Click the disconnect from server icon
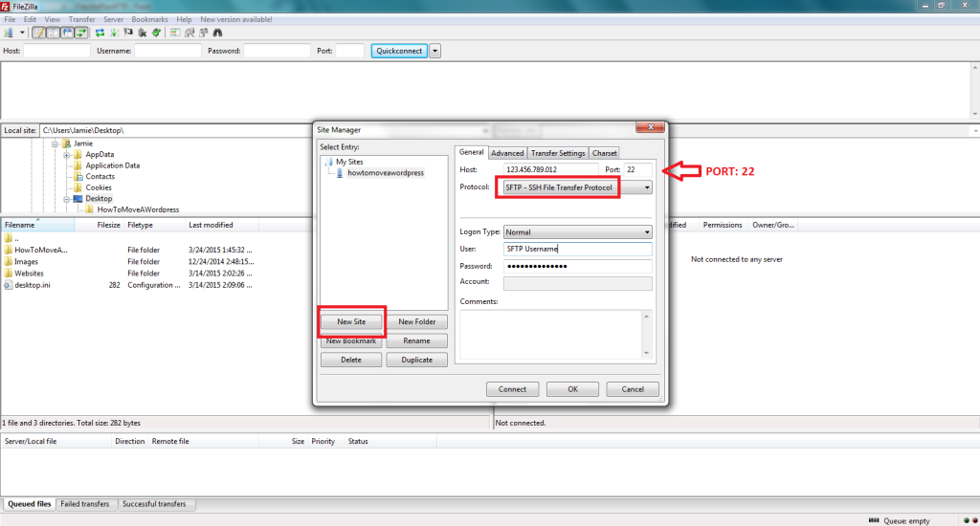The image size is (980, 526). pyautogui.click(x=141, y=33)
